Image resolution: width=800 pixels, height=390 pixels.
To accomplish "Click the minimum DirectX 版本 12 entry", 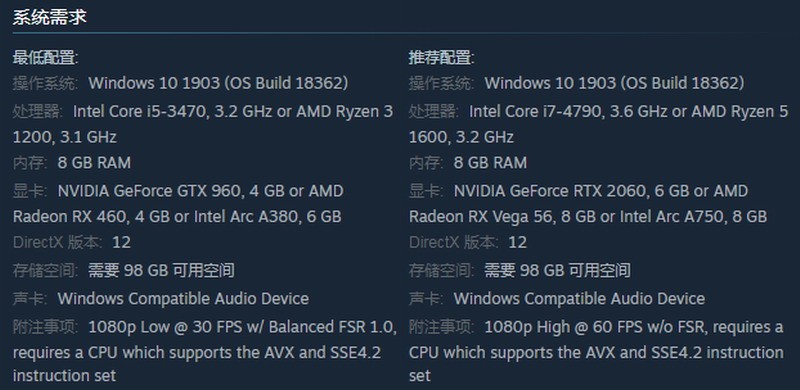I will coord(72,242).
